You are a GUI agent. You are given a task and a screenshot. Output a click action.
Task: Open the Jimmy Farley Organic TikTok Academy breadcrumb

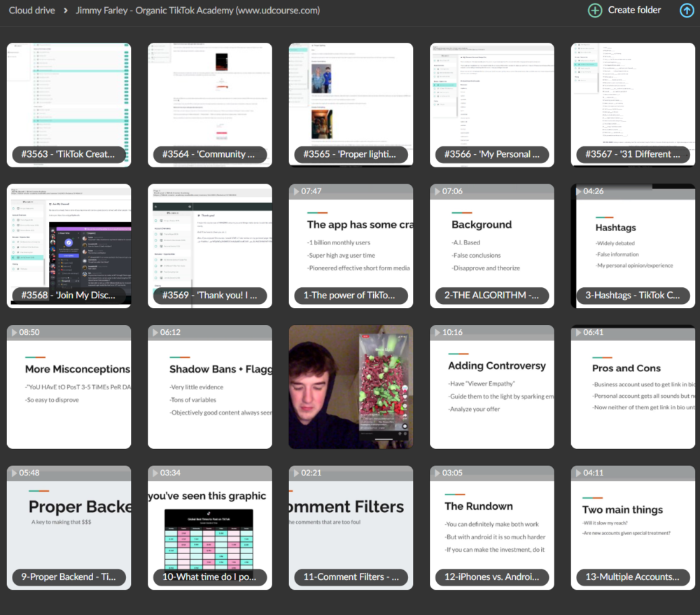[199, 11]
